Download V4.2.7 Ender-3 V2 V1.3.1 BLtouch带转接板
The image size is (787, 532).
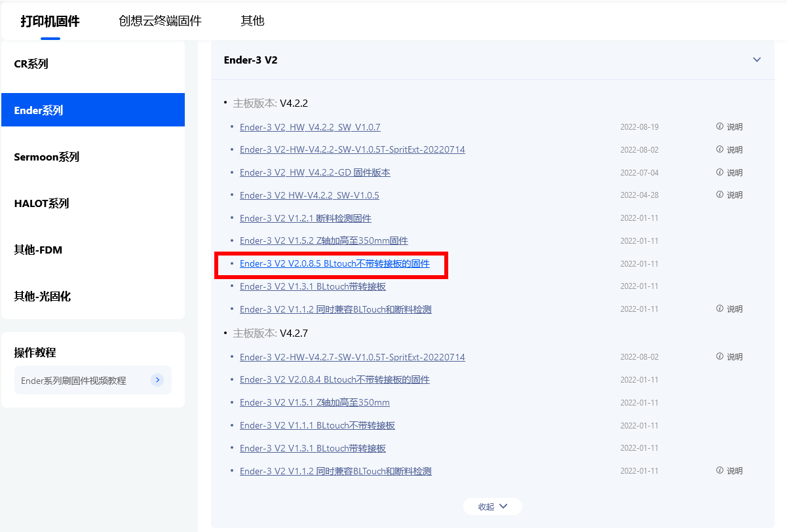[313, 449]
